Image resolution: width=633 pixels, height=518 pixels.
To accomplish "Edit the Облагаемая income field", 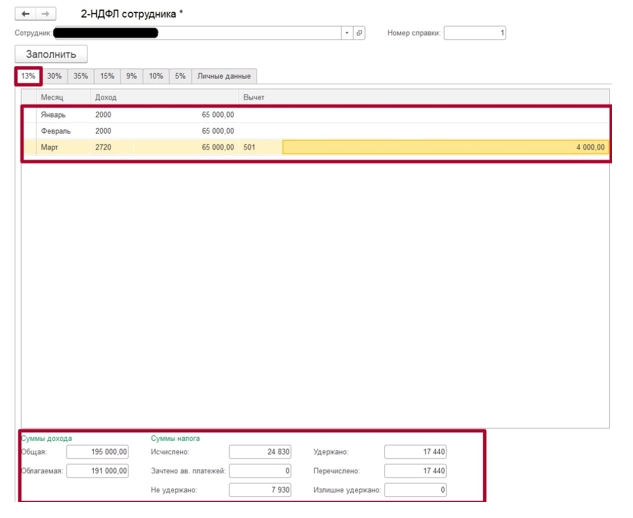I will pyautogui.click(x=98, y=471).
